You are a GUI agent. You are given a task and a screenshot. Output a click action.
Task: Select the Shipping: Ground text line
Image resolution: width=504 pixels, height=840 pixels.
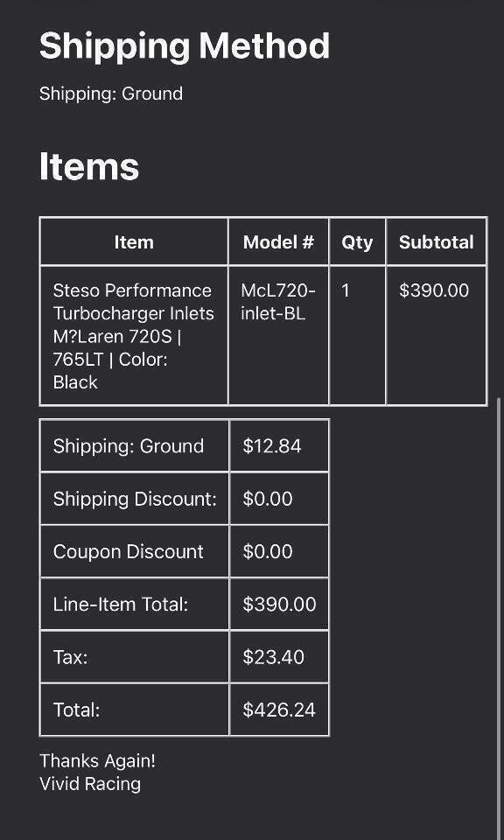tap(111, 94)
